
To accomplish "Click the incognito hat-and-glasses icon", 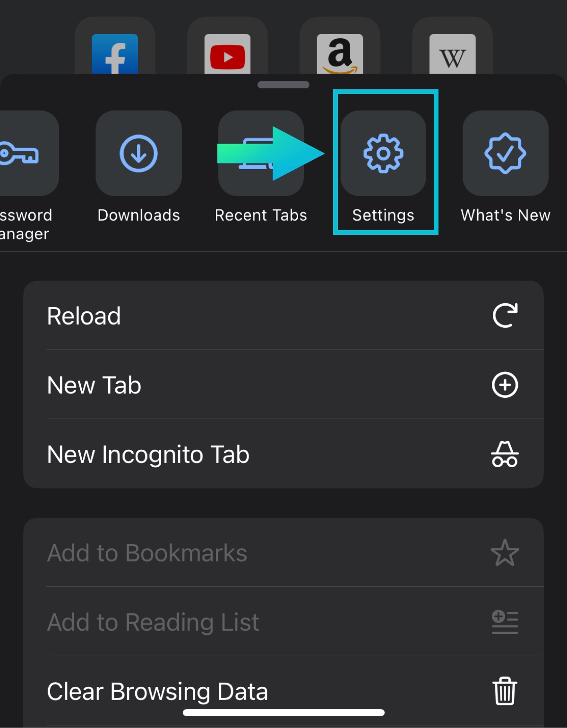I will (505, 454).
